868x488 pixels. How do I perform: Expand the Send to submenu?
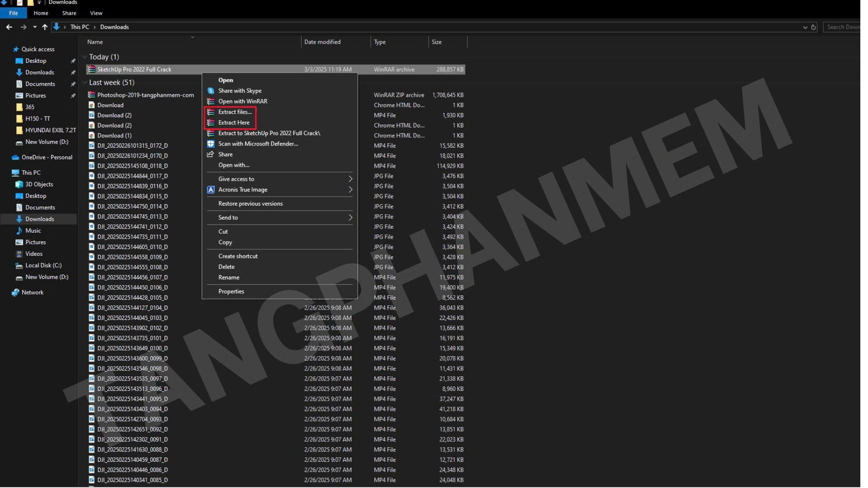pyautogui.click(x=279, y=218)
